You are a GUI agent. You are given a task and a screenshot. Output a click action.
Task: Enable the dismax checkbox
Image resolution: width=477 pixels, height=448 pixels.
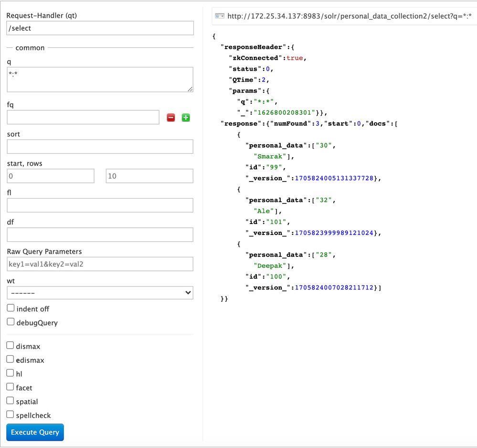pyautogui.click(x=10, y=345)
